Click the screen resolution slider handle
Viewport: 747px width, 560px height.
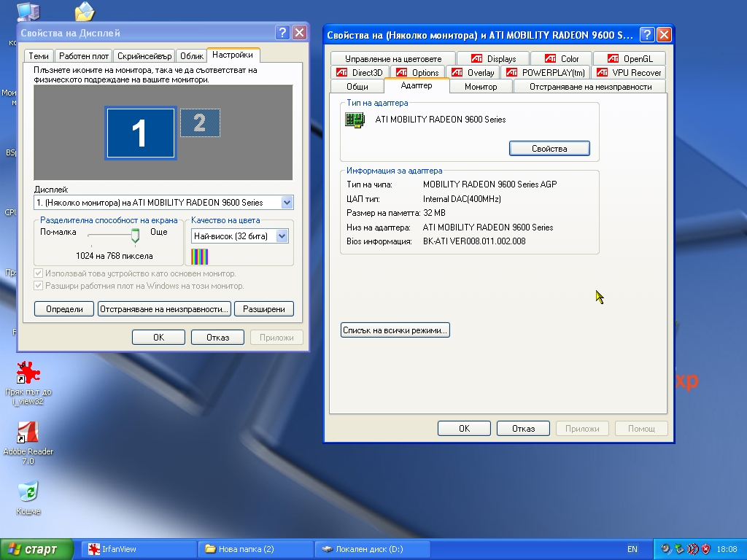coord(135,236)
